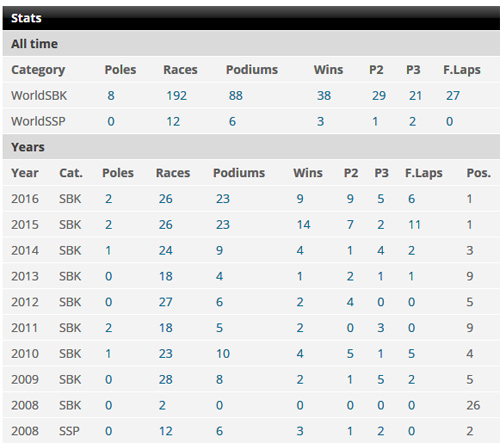Select the WorldSBK category row label
Screen dimensions: 500x443
39,96
